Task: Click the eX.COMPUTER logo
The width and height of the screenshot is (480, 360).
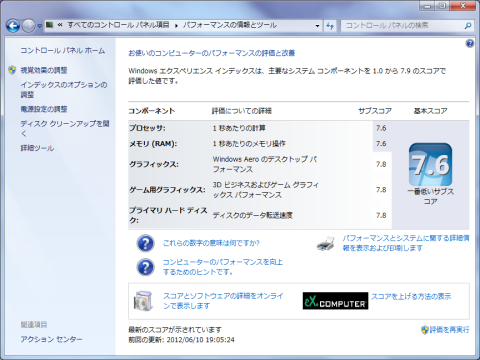Action: point(335,301)
